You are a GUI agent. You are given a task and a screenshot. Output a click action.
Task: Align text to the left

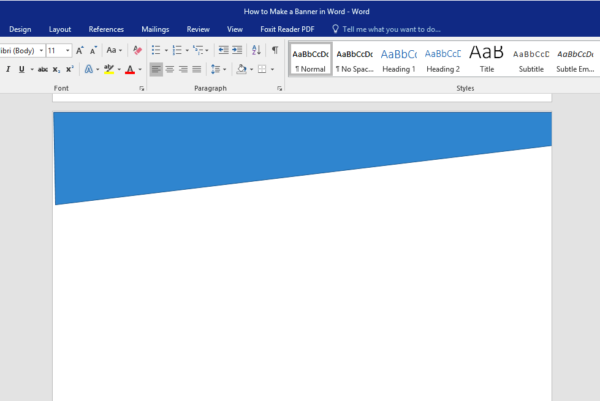(156, 69)
